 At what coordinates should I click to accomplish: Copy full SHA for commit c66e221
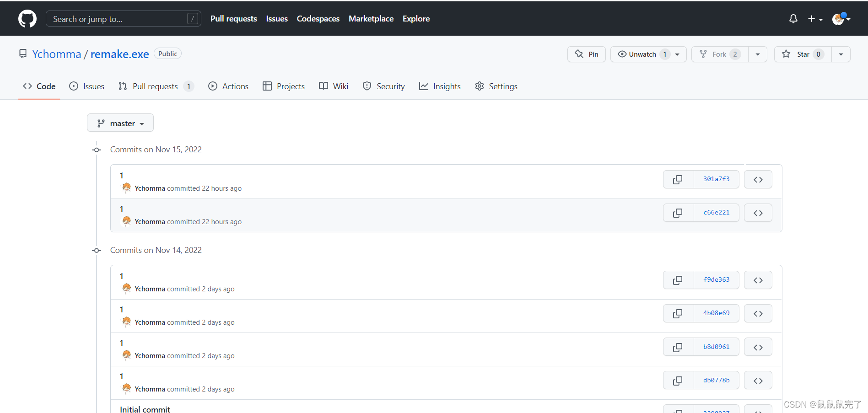[x=678, y=213]
